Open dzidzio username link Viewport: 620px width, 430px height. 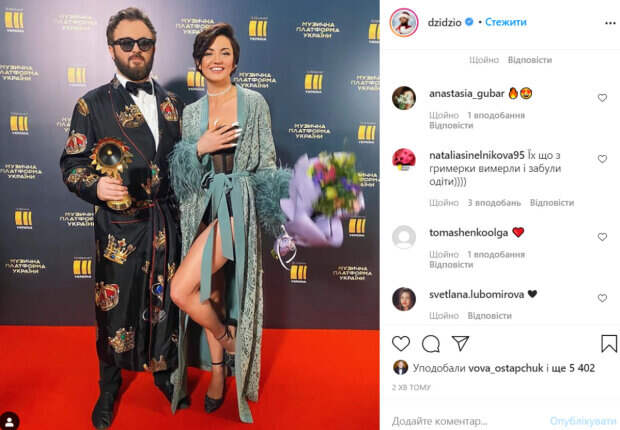pos(444,23)
